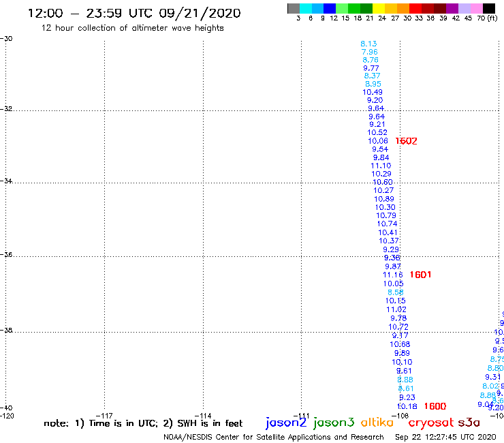Image resolution: width=504 pixels, height=443 pixels.
Task: Click the note 'Time is in UTC; SWH is in feet'
Action: click(143, 423)
